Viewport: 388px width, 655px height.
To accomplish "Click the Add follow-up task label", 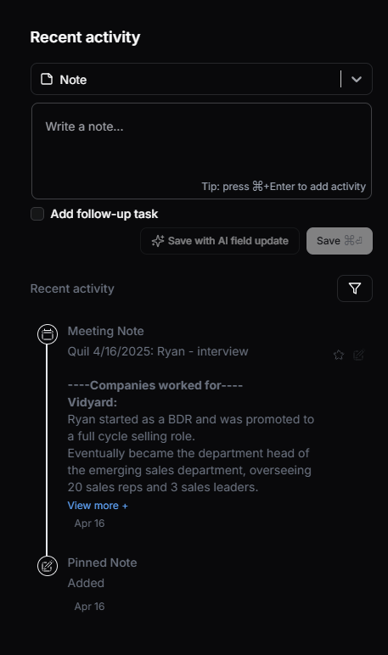I will [x=104, y=214].
